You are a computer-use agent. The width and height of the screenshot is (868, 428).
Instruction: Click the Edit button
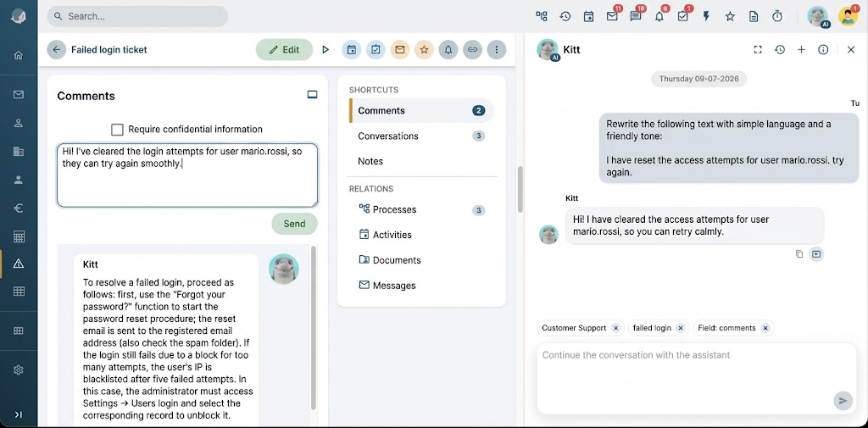[285, 50]
